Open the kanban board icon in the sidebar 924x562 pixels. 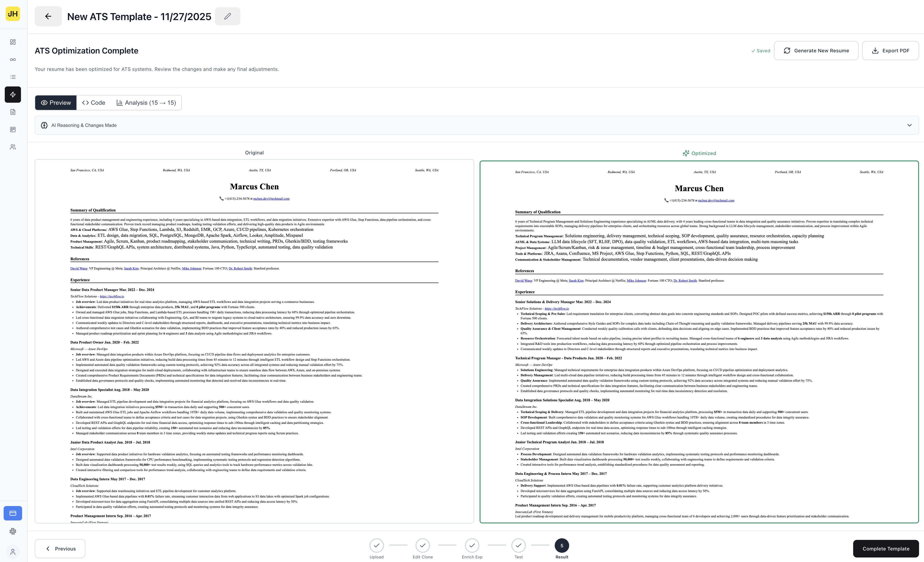pyautogui.click(x=12, y=129)
